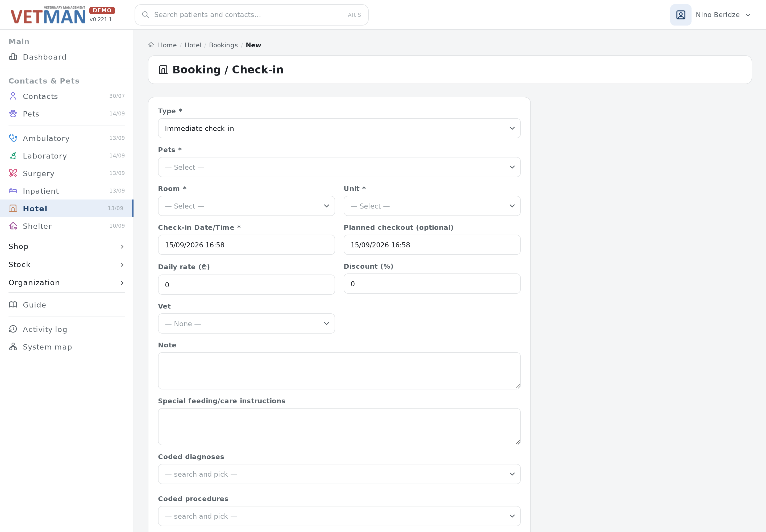Image resolution: width=766 pixels, height=532 pixels.
Task: Open Shelter module
Action: coord(37,226)
